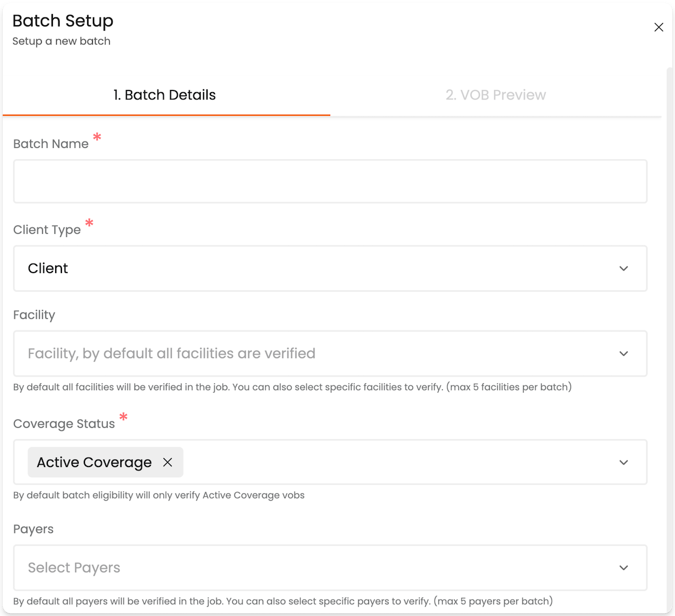The height and width of the screenshot is (616, 675).
Task: Open dropdown showing "Client" value
Action: [315, 269]
